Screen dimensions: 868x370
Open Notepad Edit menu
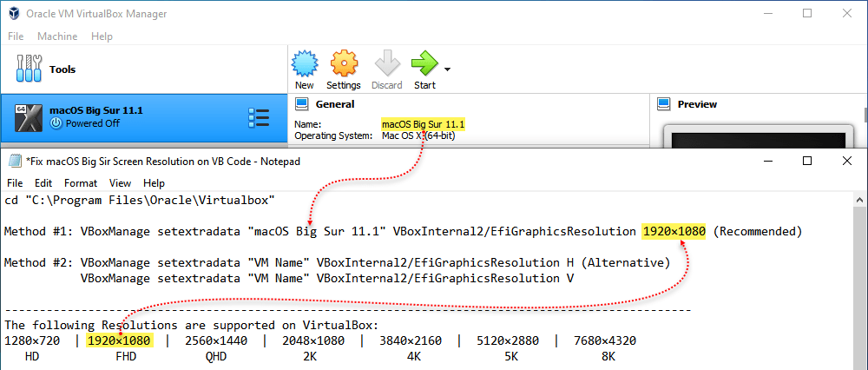coord(43,182)
